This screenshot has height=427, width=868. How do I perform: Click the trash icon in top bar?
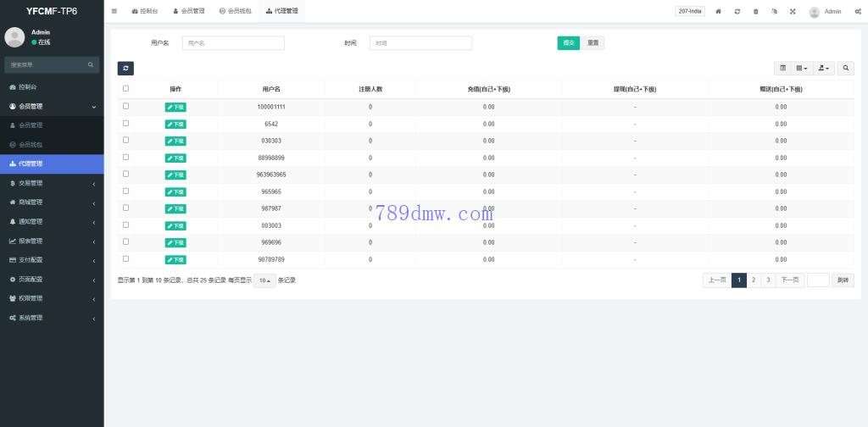pos(755,11)
